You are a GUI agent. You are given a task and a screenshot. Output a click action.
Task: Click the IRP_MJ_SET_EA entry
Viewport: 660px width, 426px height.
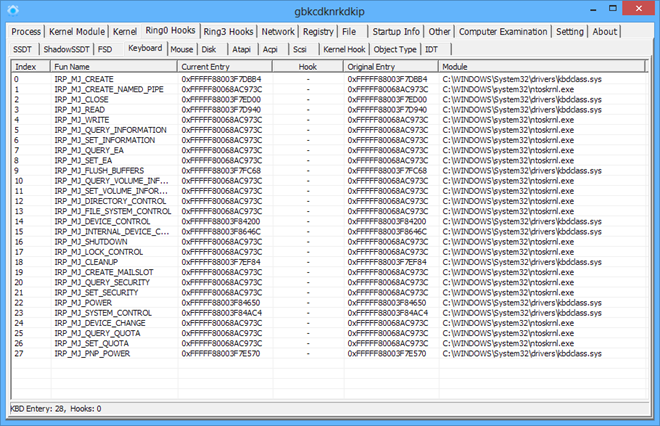(x=83, y=160)
